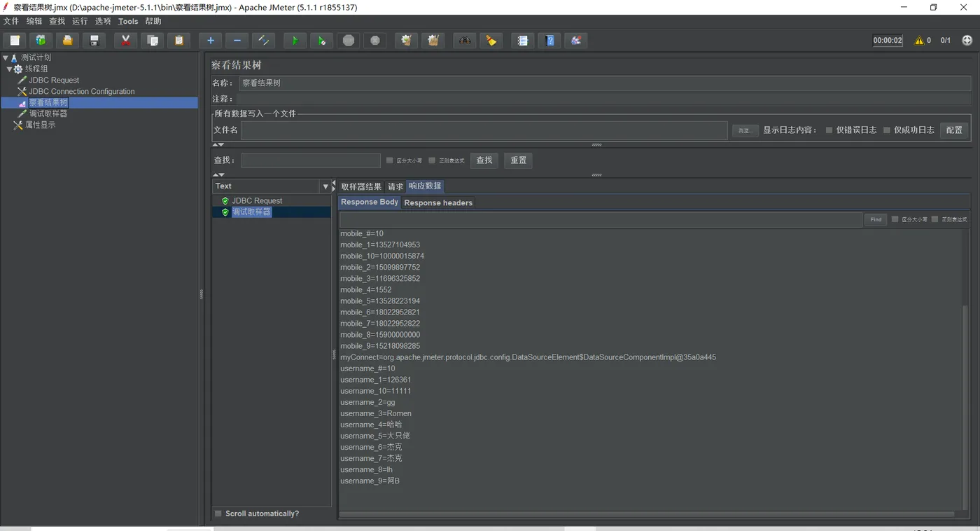Click the 文件名 input field
The width and height of the screenshot is (980, 531).
click(x=484, y=130)
